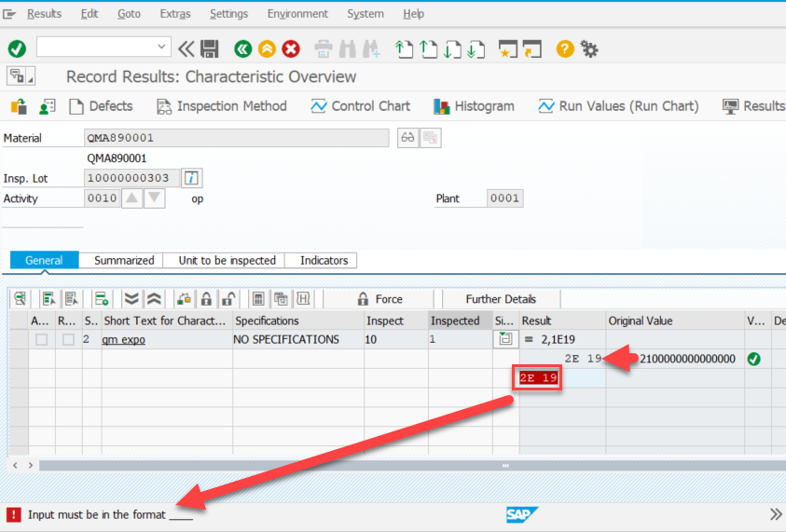This screenshot has width=786, height=532.
Task: Switch to the Summarized tab
Action: click(x=124, y=261)
